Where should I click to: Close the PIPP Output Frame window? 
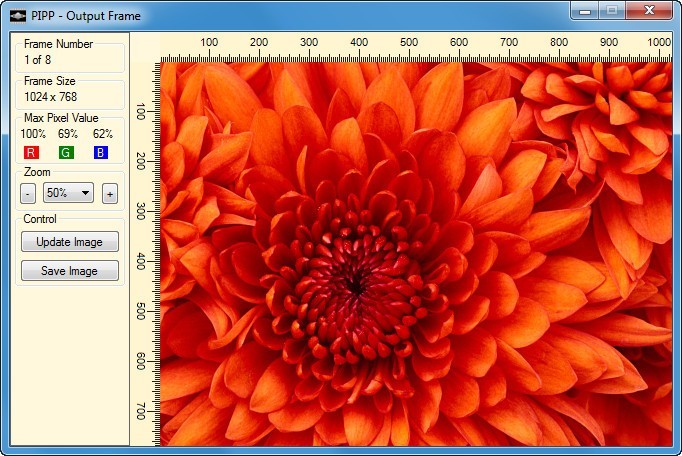tap(649, 11)
